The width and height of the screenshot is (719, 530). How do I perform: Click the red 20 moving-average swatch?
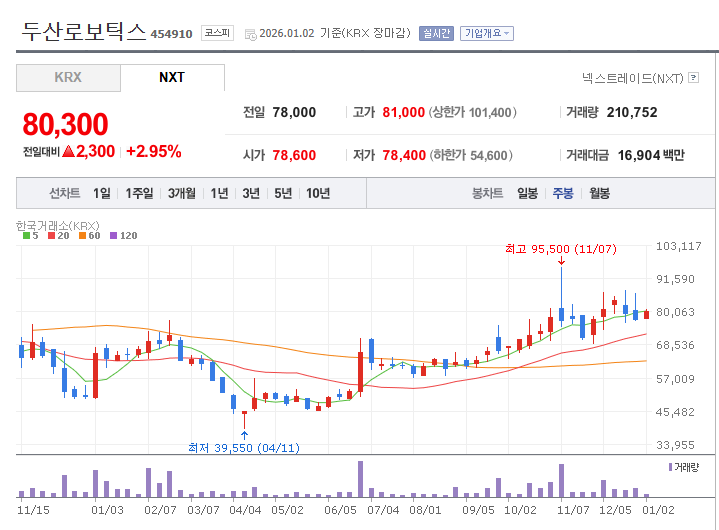(x=51, y=236)
